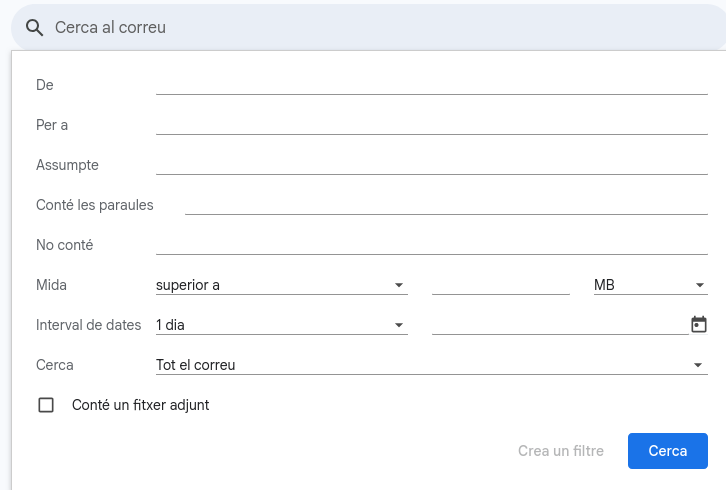Focus the 'De' sender input field
The height and width of the screenshot is (490, 726).
click(x=431, y=84)
